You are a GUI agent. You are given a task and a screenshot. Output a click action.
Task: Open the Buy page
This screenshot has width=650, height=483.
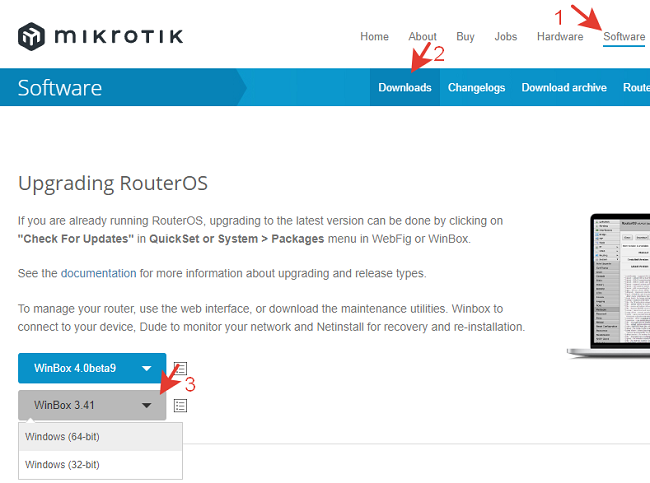(x=465, y=36)
